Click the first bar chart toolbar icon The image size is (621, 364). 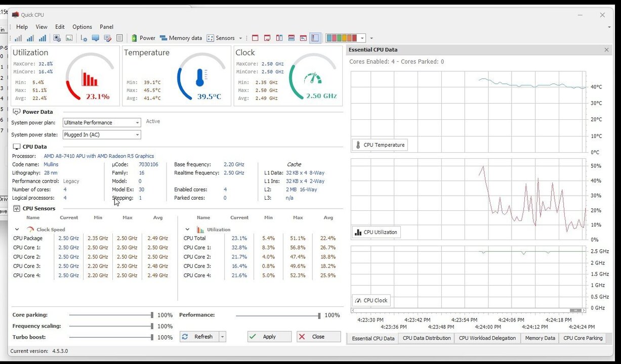[x=18, y=38]
